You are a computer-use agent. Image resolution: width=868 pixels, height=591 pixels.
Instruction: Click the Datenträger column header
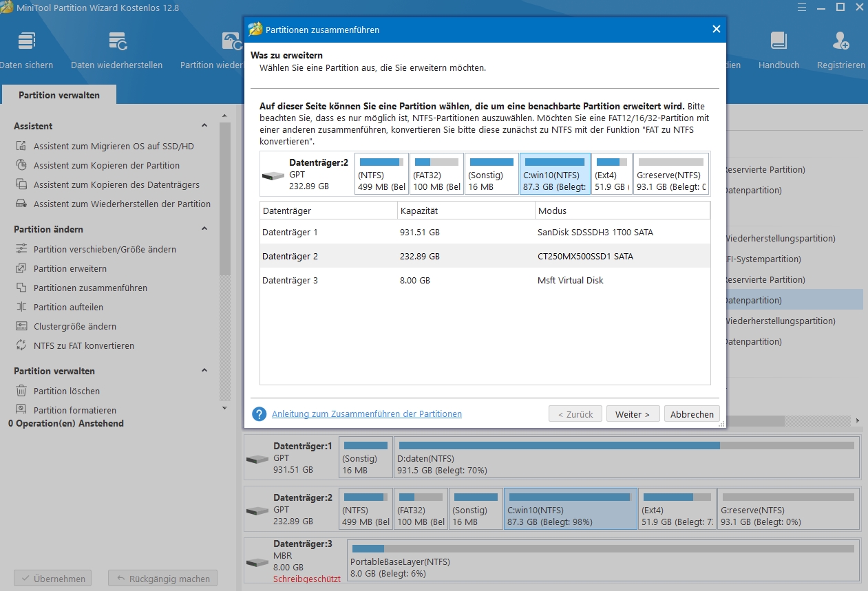click(x=328, y=211)
